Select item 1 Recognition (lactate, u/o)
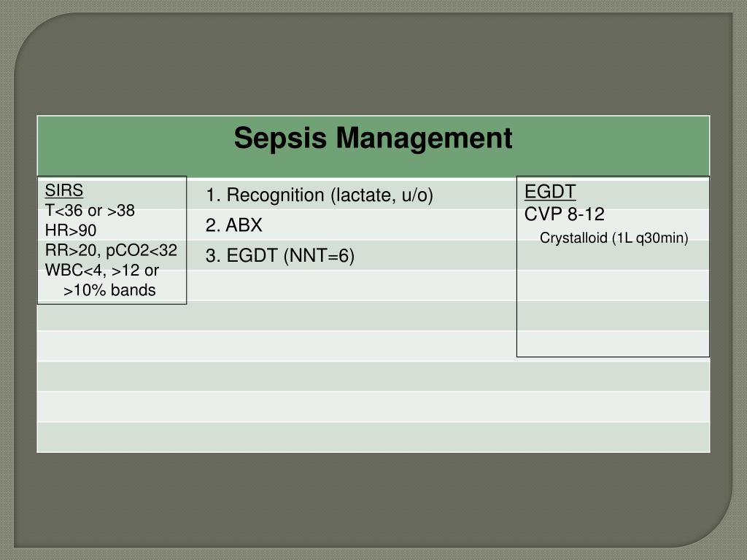747x560 pixels. [320, 195]
